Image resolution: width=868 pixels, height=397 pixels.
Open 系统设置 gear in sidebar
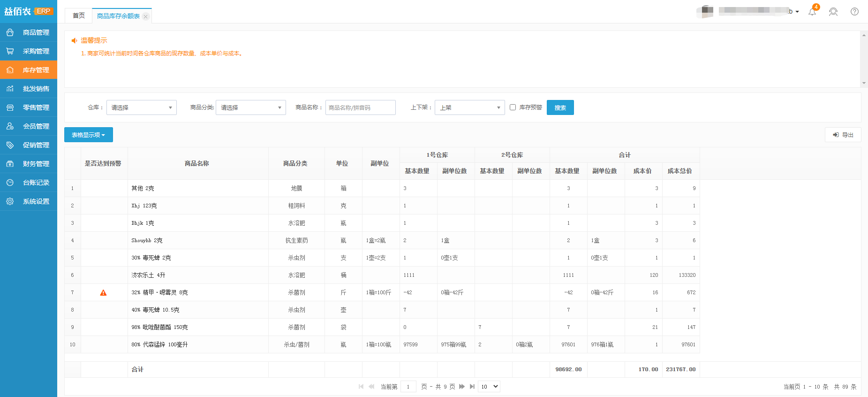(10, 201)
